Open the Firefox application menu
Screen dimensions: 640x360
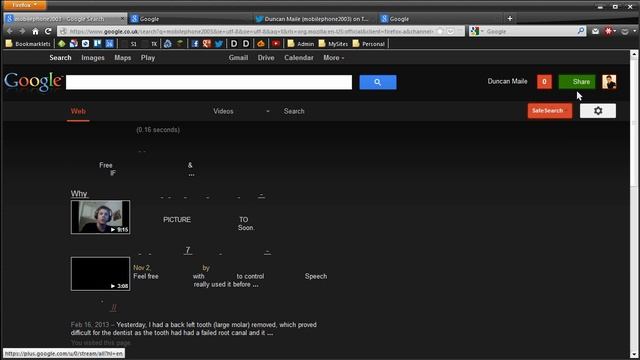pyautogui.click(x=24, y=5)
